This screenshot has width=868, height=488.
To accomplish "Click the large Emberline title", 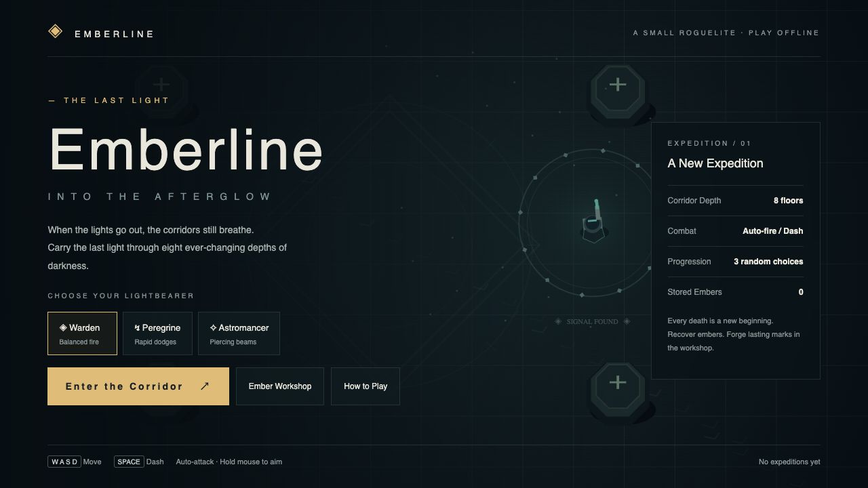I will (186, 150).
